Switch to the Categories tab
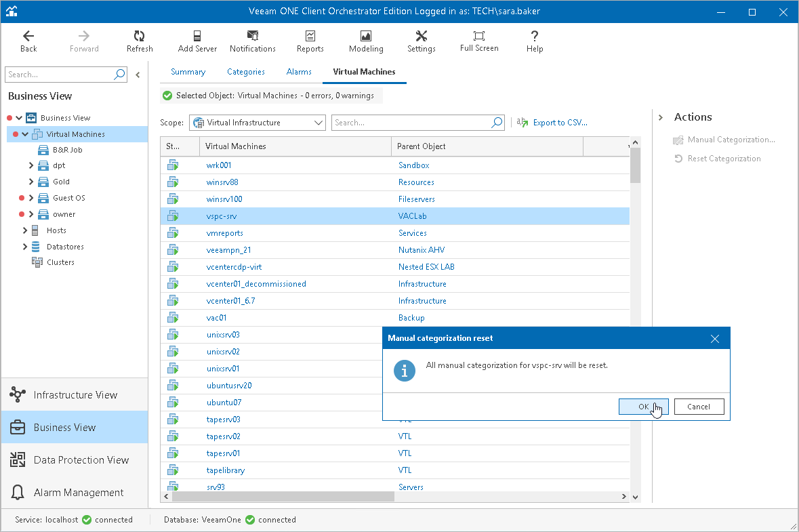This screenshot has height=532, width=799. tap(245, 72)
